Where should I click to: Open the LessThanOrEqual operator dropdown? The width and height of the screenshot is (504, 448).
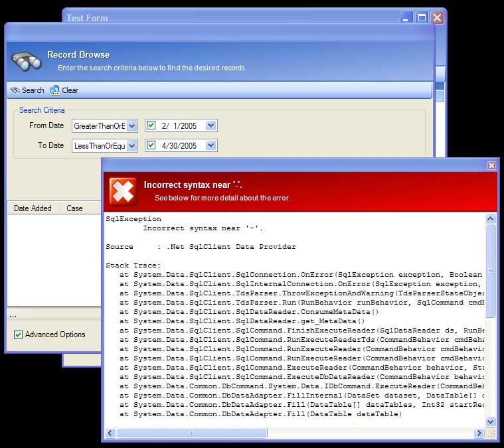[x=131, y=145]
